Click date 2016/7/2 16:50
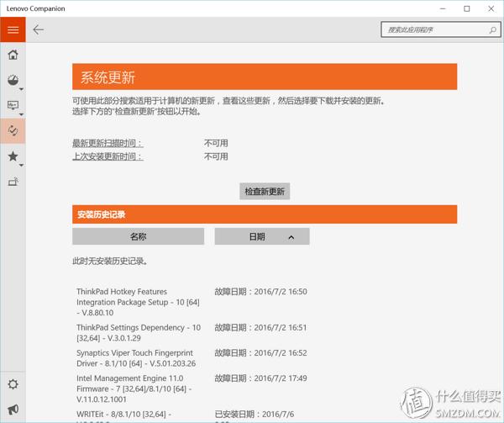Image resolution: width=504 pixels, height=423 pixels. coord(281,292)
